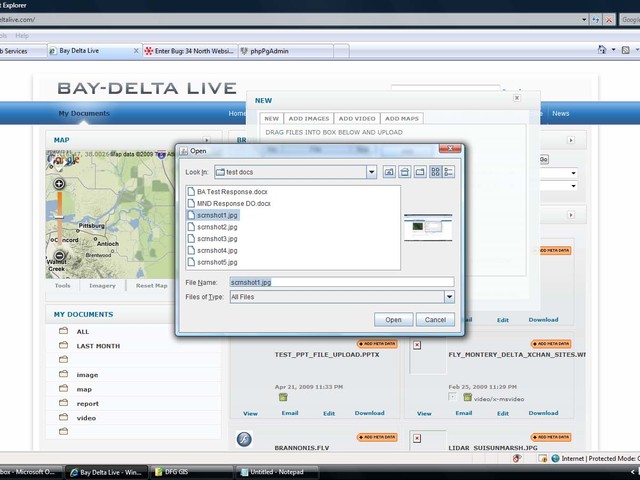Switch map to Imagery
The image size is (640, 480).
click(102, 286)
